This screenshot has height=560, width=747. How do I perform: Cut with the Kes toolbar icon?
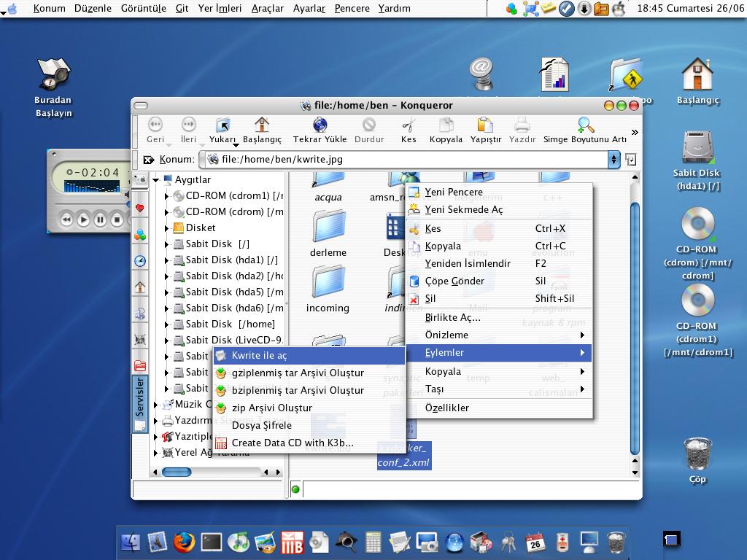(x=409, y=125)
